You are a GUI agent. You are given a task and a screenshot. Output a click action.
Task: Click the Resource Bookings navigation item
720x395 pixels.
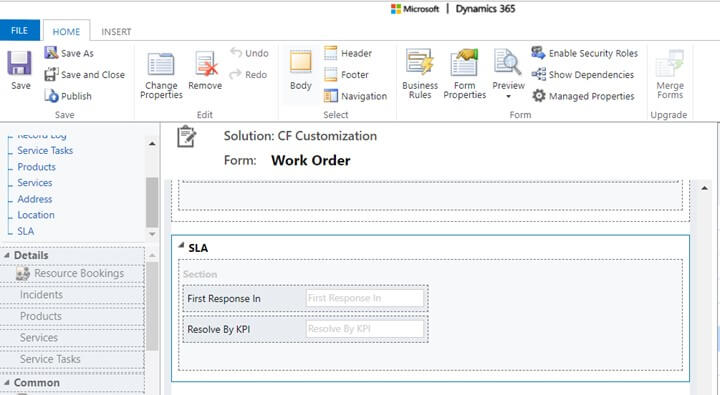(x=72, y=273)
